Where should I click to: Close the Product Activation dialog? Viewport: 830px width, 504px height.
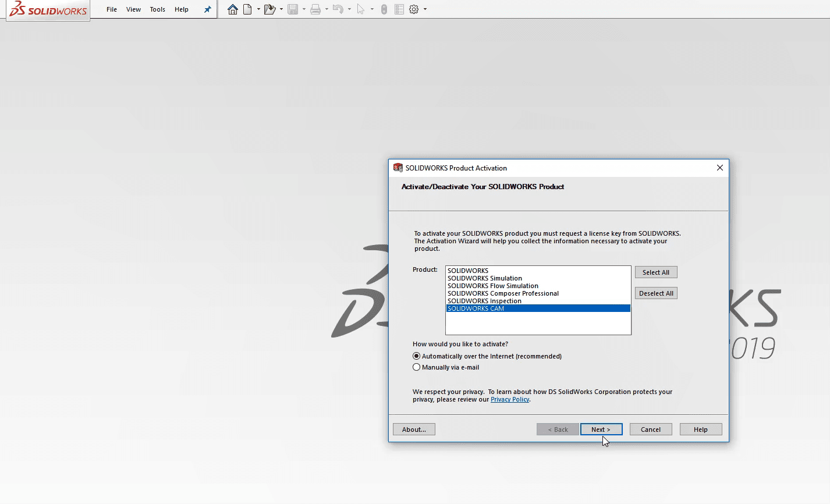point(720,168)
